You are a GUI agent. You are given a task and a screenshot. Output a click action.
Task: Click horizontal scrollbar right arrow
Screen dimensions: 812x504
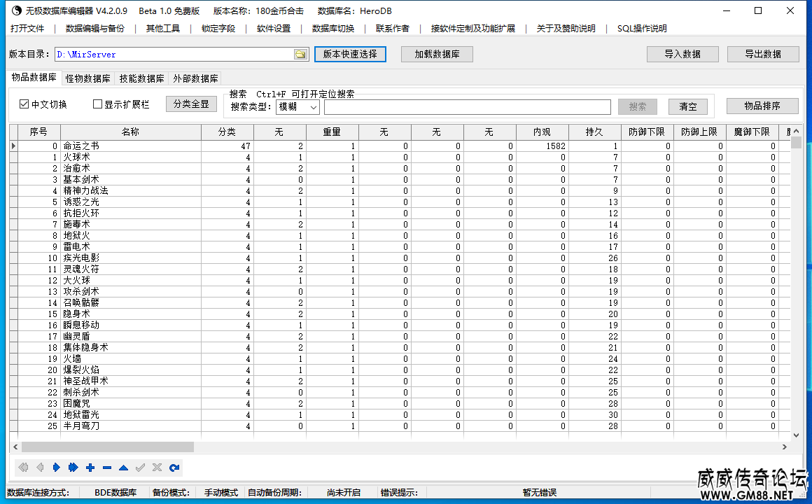[x=785, y=447]
